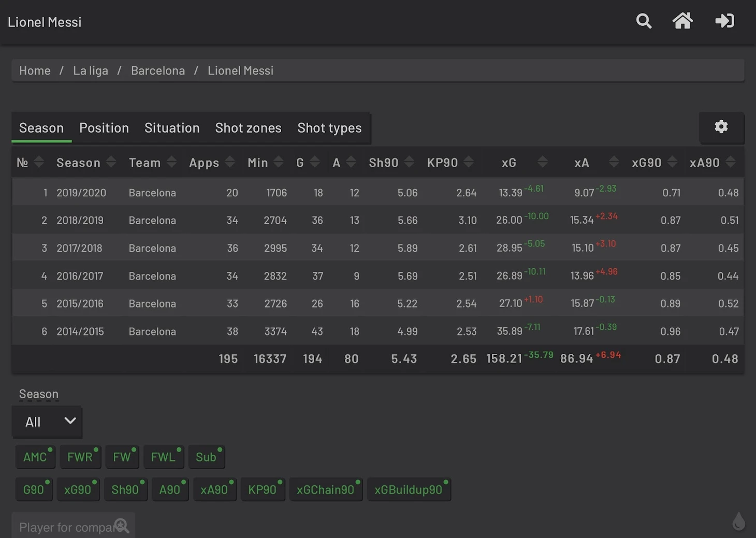Click the total goals value 194

(x=312, y=359)
